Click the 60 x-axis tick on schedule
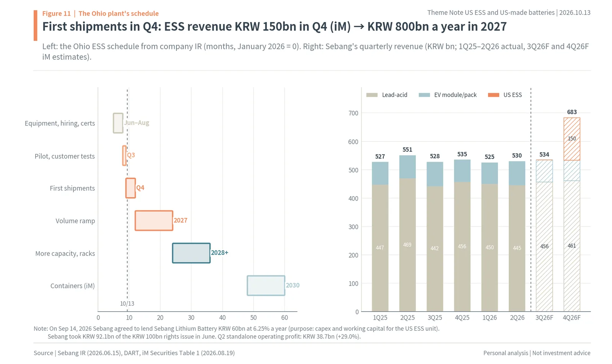This screenshot has height=364, width=612. tap(284, 318)
